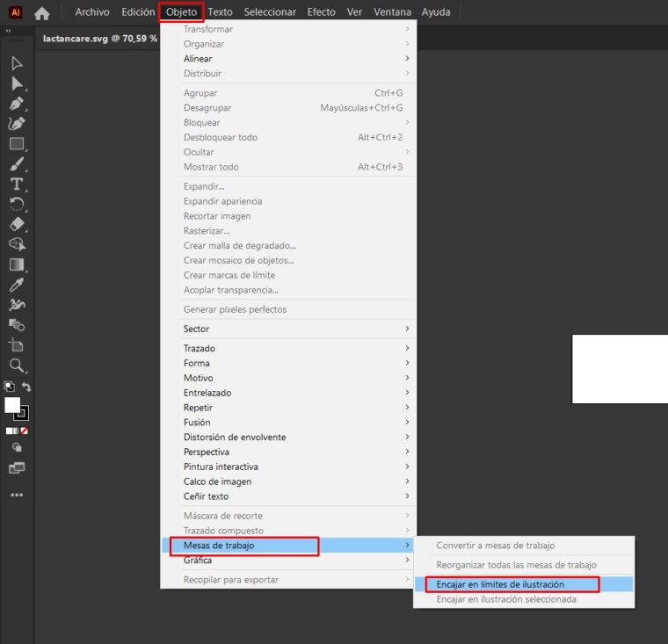Expand Distorsión de envolvente submenu
The height and width of the screenshot is (644, 668).
coord(288,437)
